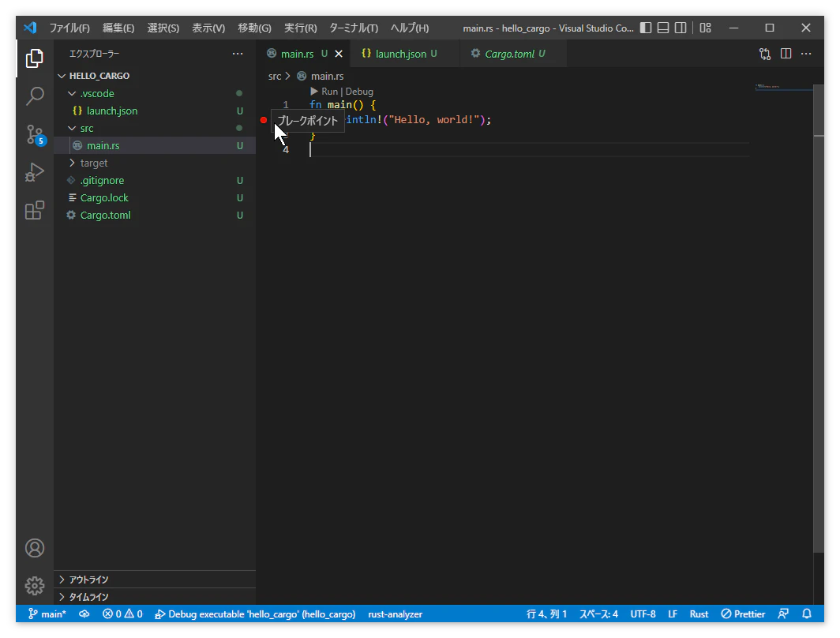Click the VS Code logo icon
This screenshot has width=840, height=638.
30,28
